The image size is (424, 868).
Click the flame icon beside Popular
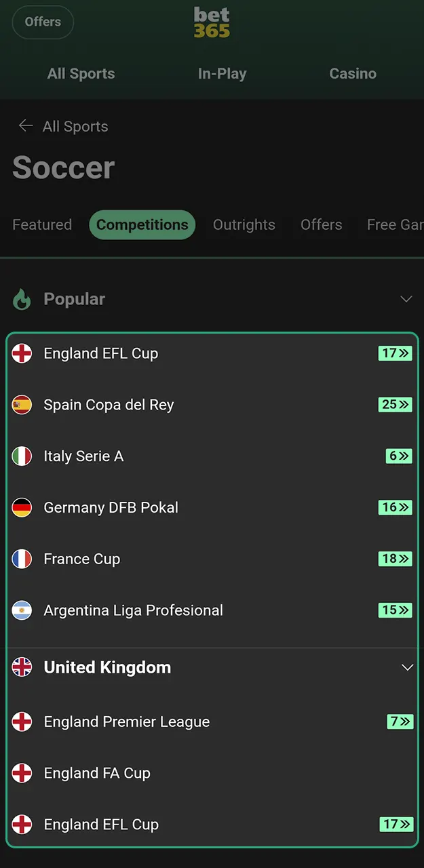coord(21,298)
